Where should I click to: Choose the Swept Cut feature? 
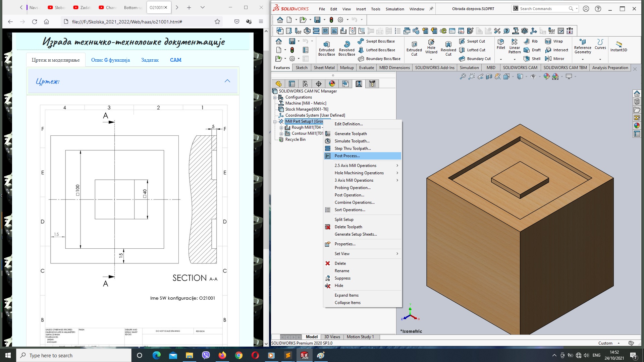pyautogui.click(x=472, y=41)
